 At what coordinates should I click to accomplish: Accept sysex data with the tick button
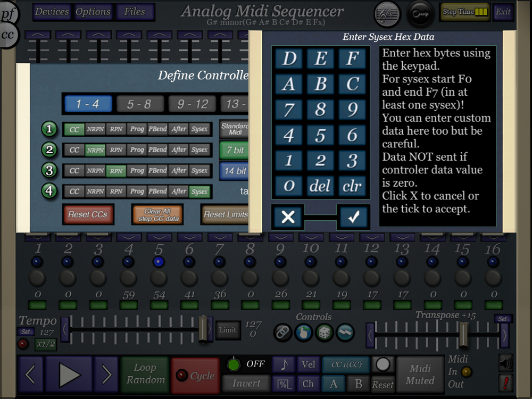[x=353, y=217]
